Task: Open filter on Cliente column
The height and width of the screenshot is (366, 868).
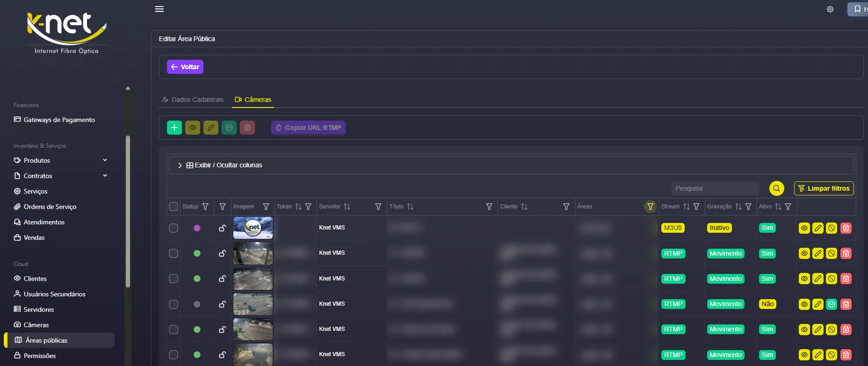Action: (x=566, y=207)
